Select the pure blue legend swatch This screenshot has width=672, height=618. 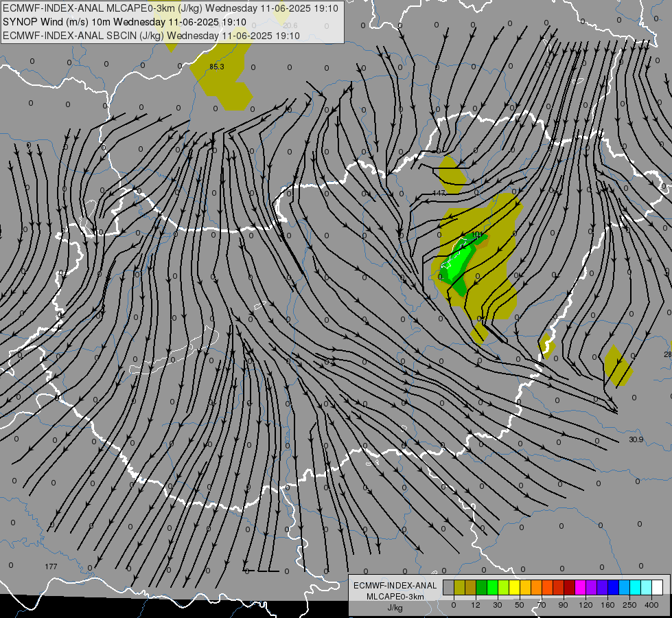tap(613, 587)
